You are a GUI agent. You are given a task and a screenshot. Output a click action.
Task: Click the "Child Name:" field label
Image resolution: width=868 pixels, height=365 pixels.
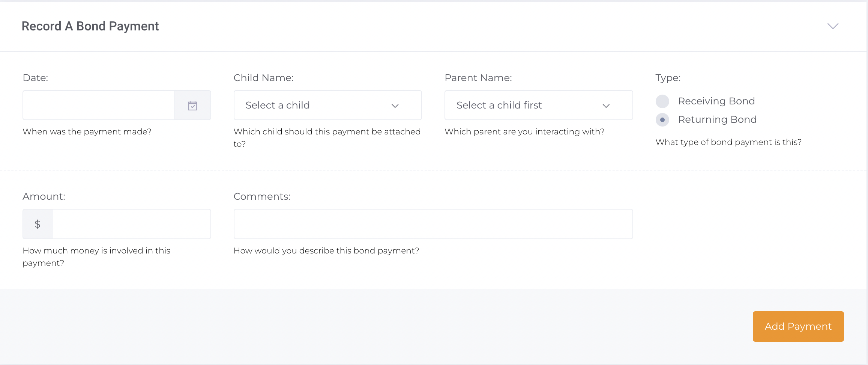pos(263,78)
